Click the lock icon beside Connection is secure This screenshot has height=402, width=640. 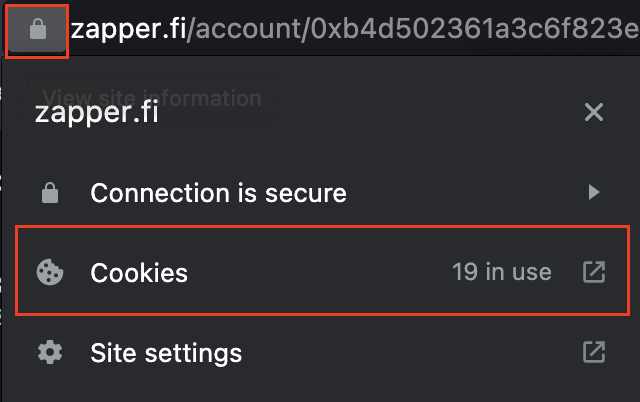coord(50,193)
